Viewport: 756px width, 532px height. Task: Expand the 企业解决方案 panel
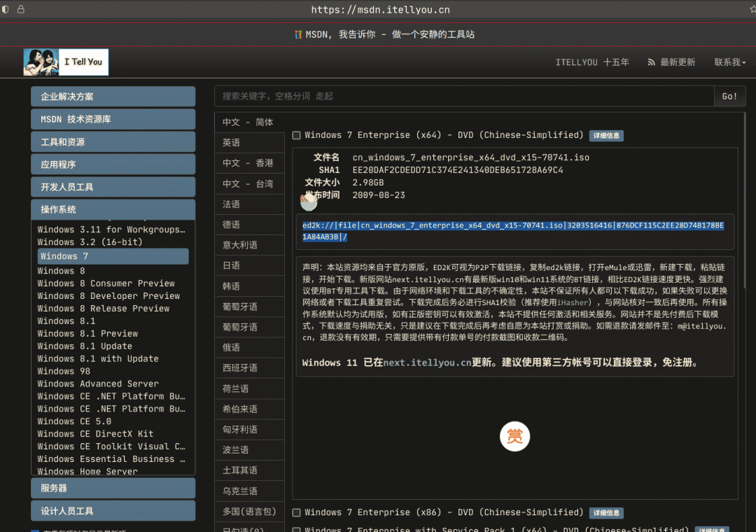113,97
